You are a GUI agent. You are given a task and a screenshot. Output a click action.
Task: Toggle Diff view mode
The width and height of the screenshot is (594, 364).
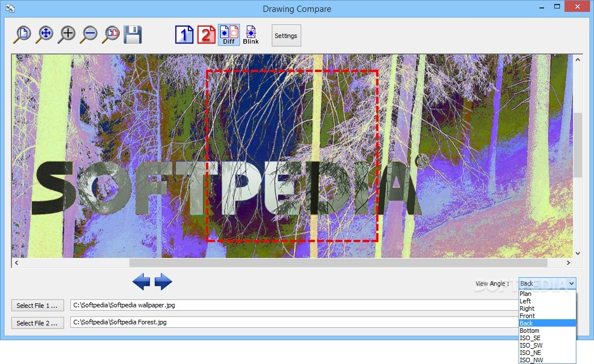click(x=229, y=35)
